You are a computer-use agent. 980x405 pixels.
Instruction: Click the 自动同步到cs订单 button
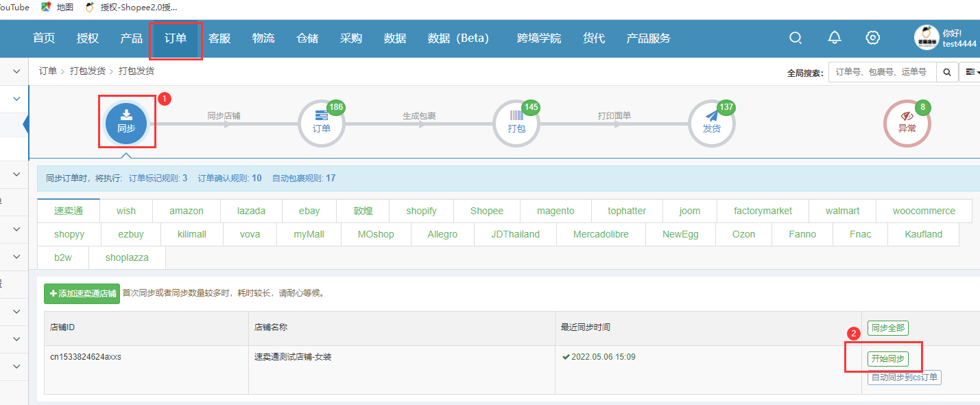click(x=904, y=378)
